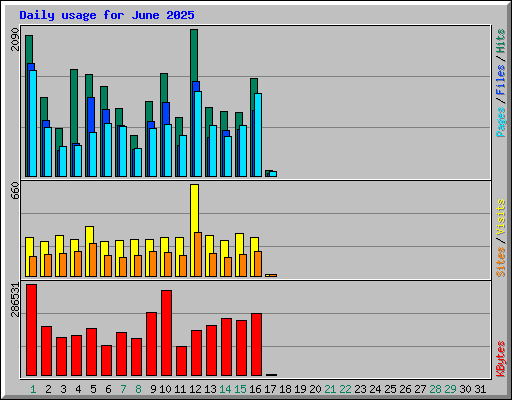Image resolution: width=512 pixels, height=400 pixels.
Task: Click day label 9 on the x-axis
Action: pyautogui.click(x=153, y=389)
